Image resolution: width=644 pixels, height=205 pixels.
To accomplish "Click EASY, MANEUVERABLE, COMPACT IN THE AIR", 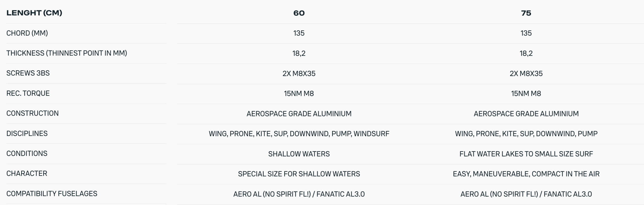I will click(526, 174).
